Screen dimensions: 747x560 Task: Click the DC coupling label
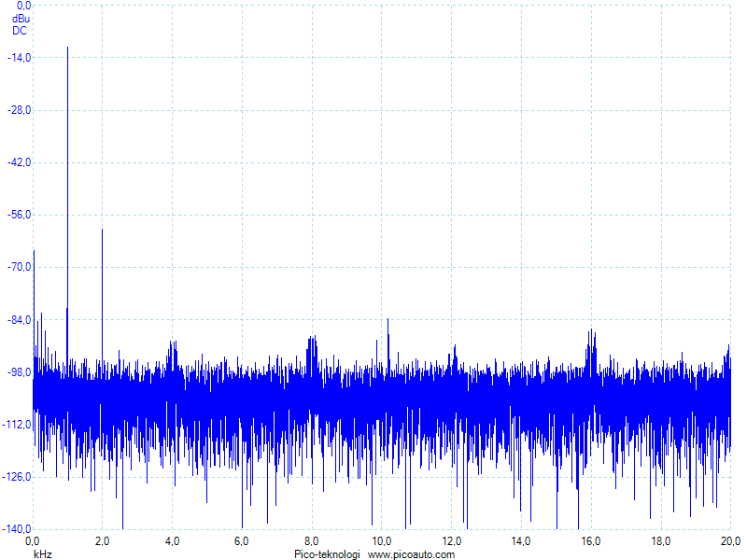pyautogui.click(x=20, y=31)
